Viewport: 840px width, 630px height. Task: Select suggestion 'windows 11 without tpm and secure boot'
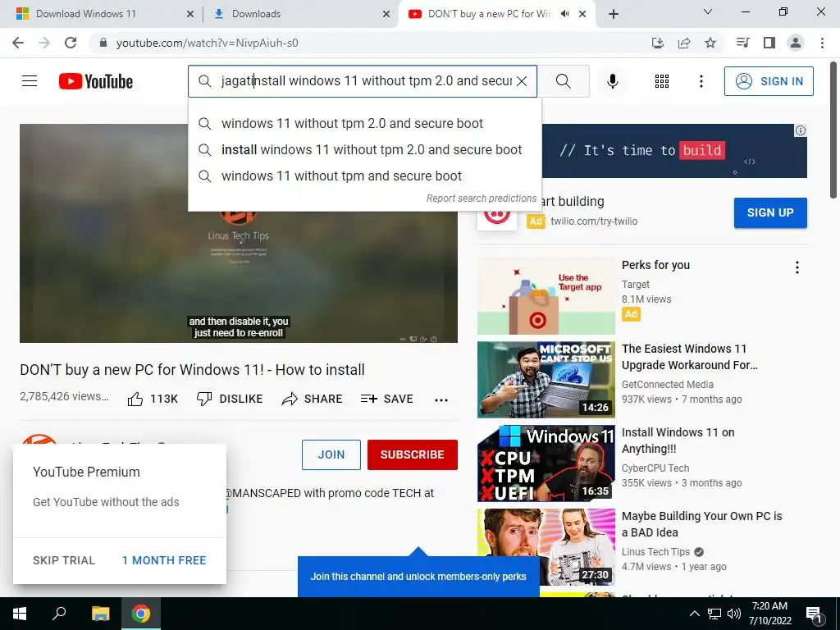coord(365,176)
